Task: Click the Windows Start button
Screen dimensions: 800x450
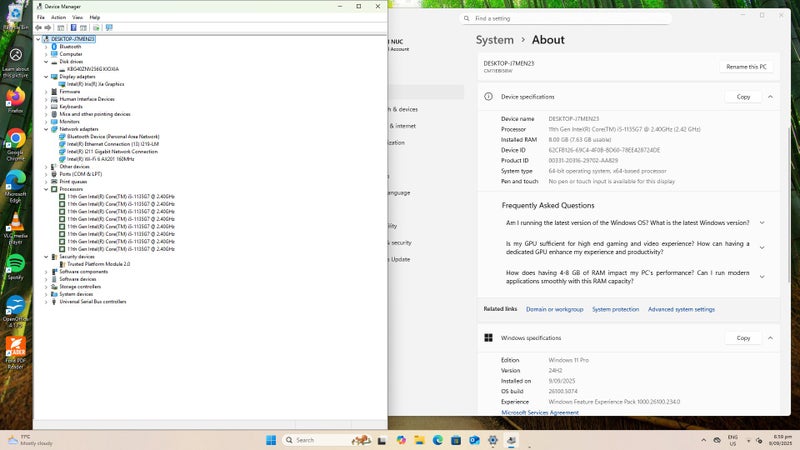Action: (x=271, y=440)
